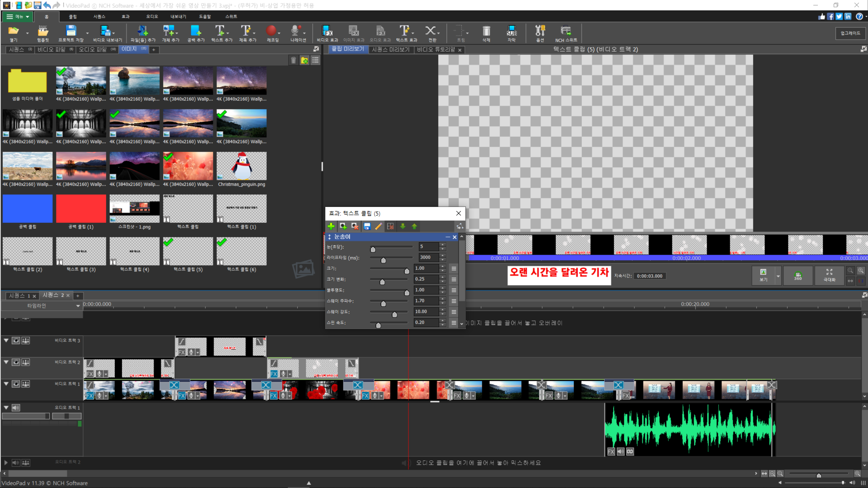
Task: Toggle visibility eye of 비디오 트랙 1
Action: (x=16, y=384)
